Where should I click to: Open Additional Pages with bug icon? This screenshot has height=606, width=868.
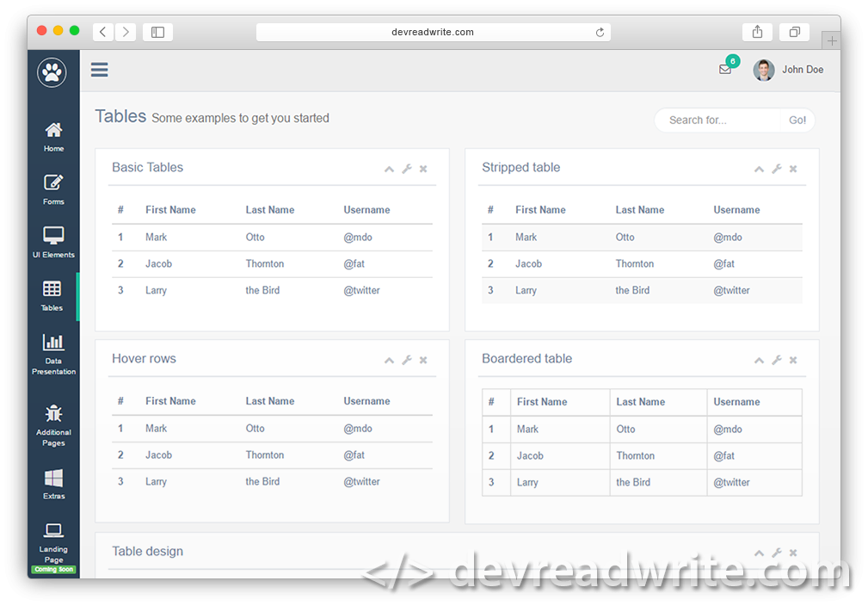(53, 425)
